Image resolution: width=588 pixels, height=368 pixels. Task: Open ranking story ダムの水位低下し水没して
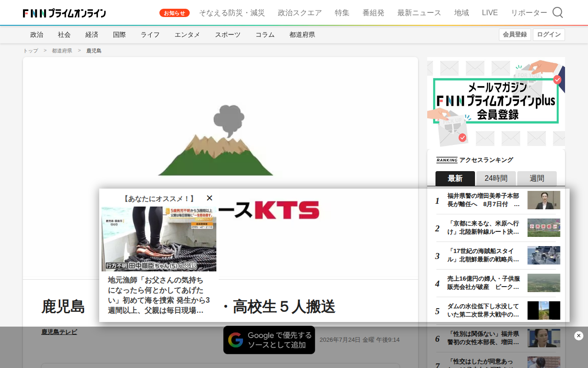[x=484, y=310]
